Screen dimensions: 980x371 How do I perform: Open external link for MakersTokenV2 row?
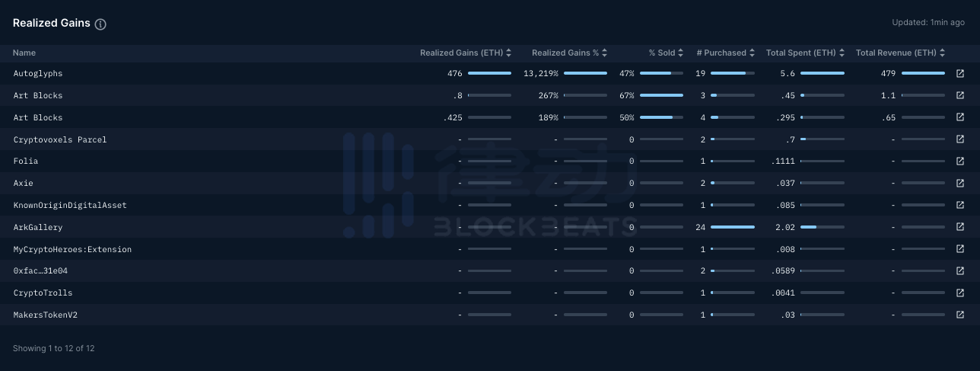tap(960, 315)
